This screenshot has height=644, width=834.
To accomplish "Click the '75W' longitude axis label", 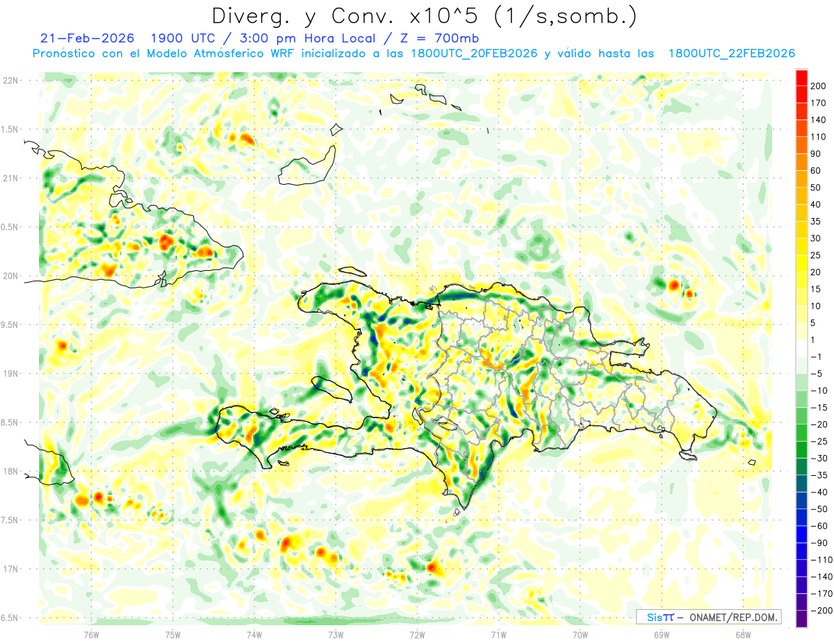I will (x=173, y=634).
